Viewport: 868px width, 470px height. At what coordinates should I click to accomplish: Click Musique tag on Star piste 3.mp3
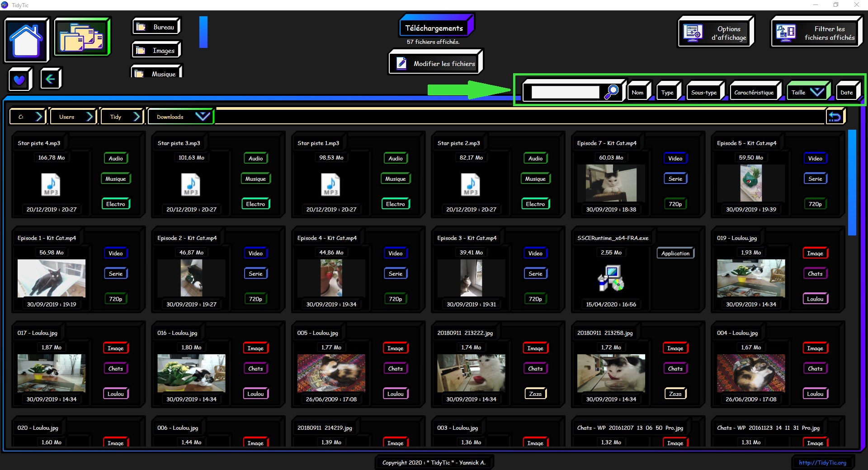click(255, 179)
